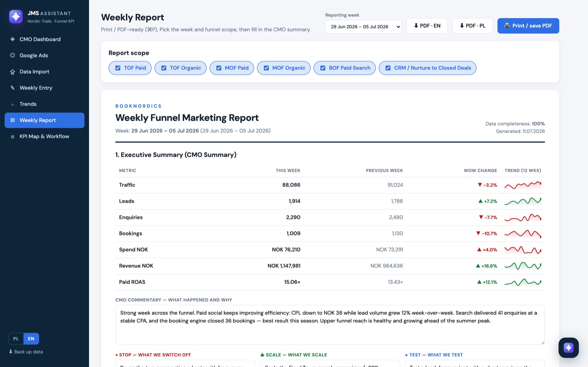Click Back up data link

[26, 352]
